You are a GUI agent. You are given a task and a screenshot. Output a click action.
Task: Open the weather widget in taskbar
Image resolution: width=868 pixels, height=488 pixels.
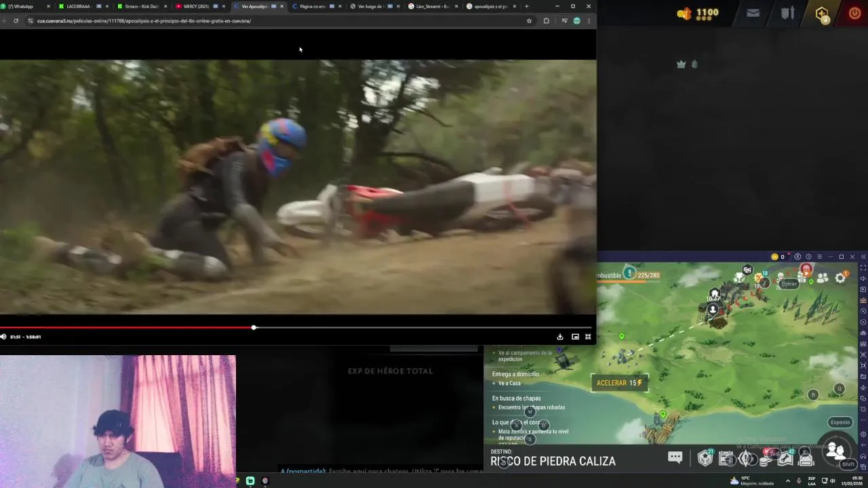point(752,481)
